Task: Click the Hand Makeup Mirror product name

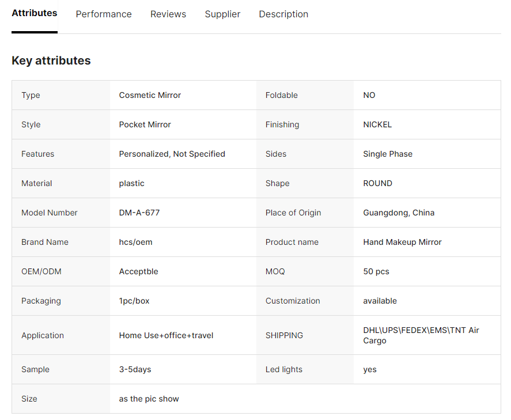Action: pyautogui.click(x=402, y=243)
